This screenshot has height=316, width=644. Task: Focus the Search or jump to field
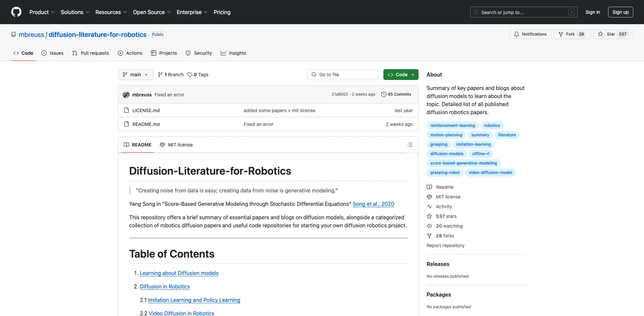point(524,12)
